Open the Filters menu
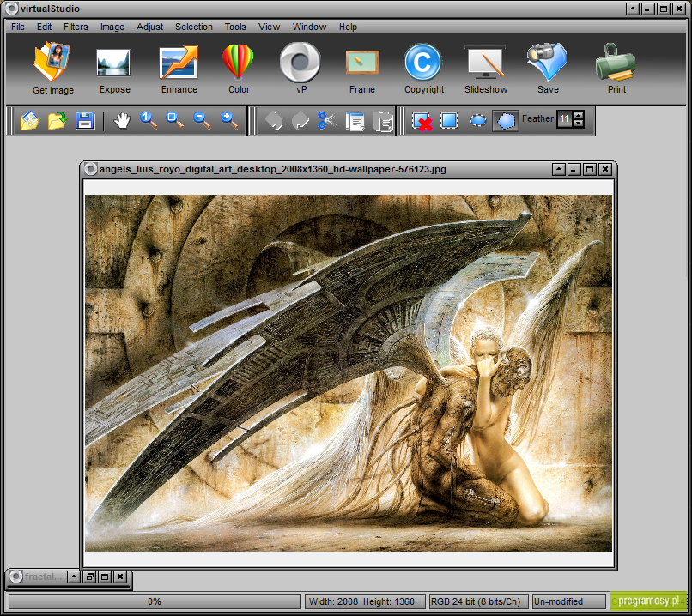Screen dimensions: 692x616 [x=76, y=27]
